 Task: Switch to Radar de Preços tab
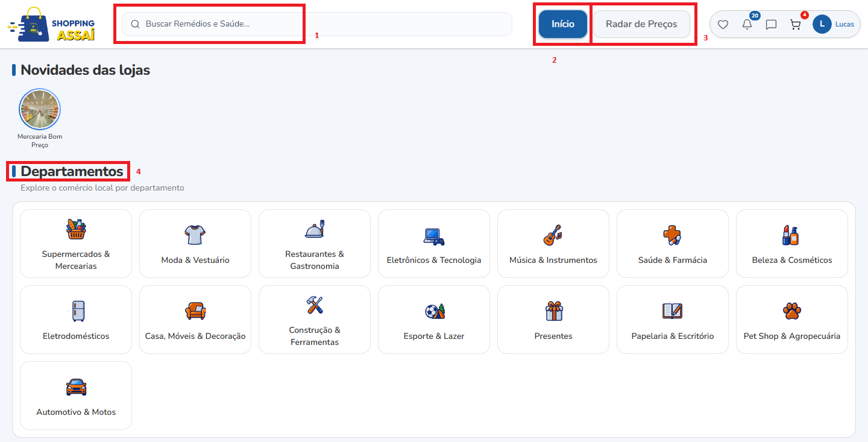coord(641,24)
